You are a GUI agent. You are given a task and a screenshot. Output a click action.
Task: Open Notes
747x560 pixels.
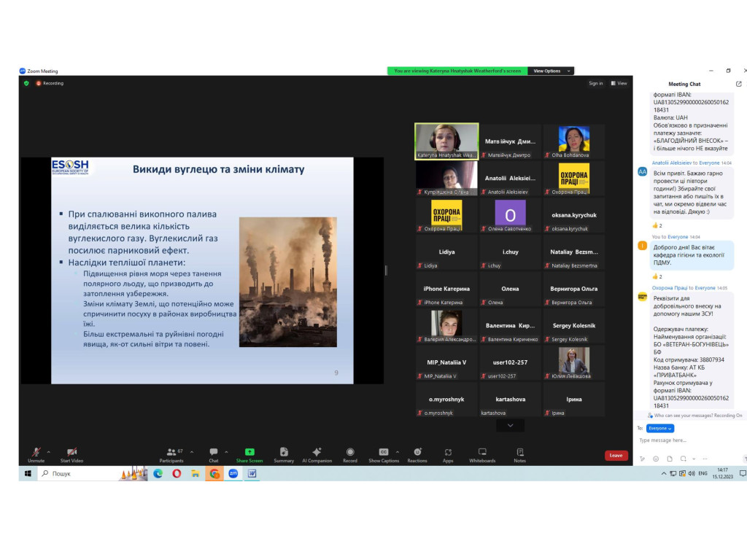pos(519,455)
